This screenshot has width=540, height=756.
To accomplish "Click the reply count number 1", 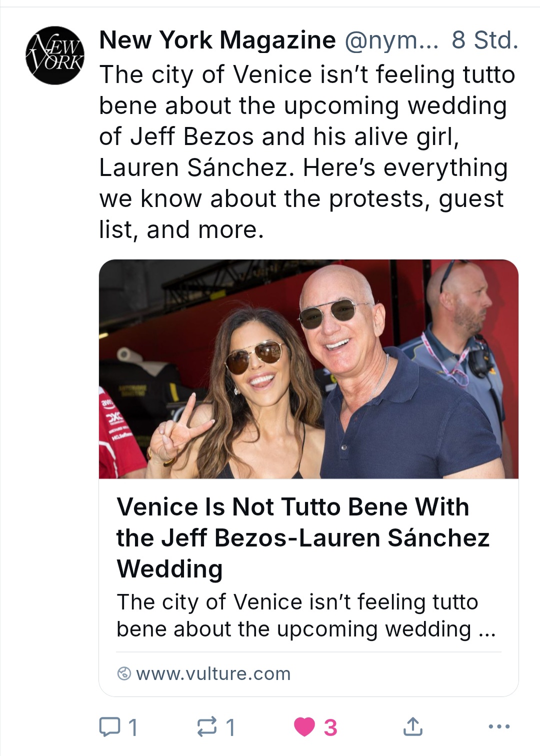I will point(132,727).
